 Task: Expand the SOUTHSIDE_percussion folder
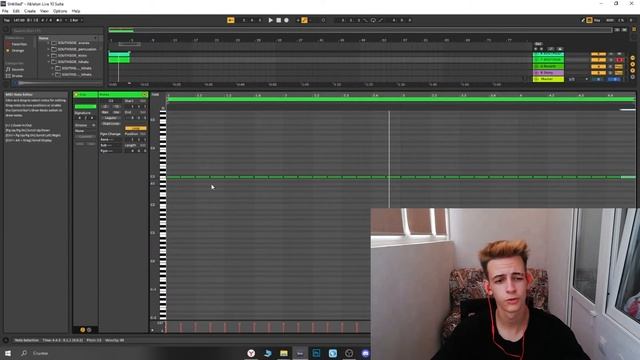point(48,49)
